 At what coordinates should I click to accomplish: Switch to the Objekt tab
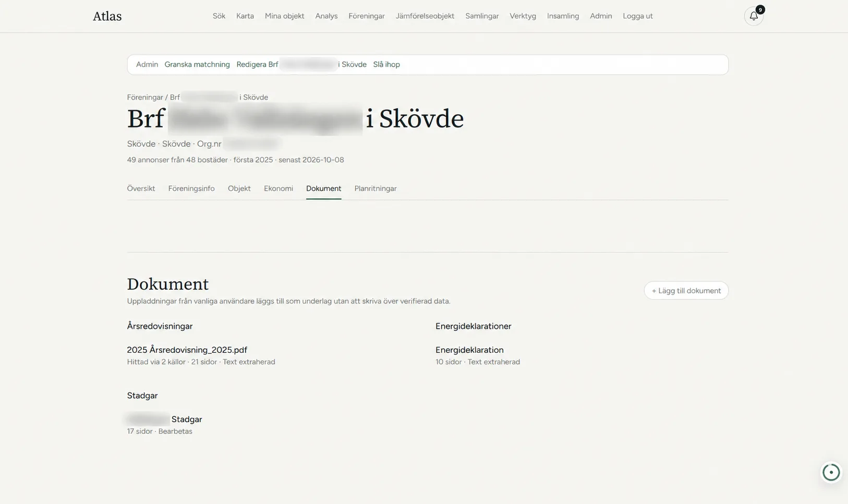tap(239, 189)
